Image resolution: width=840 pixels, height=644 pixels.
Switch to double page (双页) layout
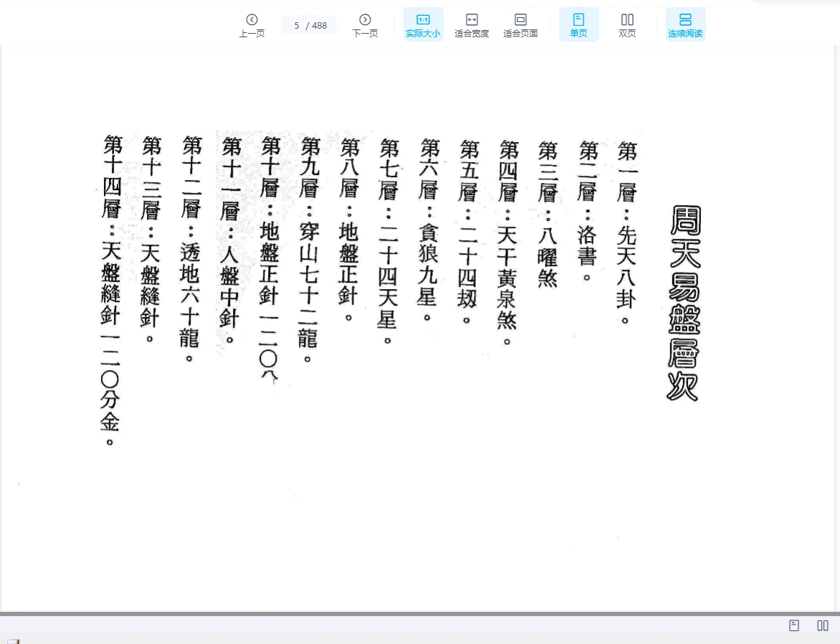[x=627, y=25]
